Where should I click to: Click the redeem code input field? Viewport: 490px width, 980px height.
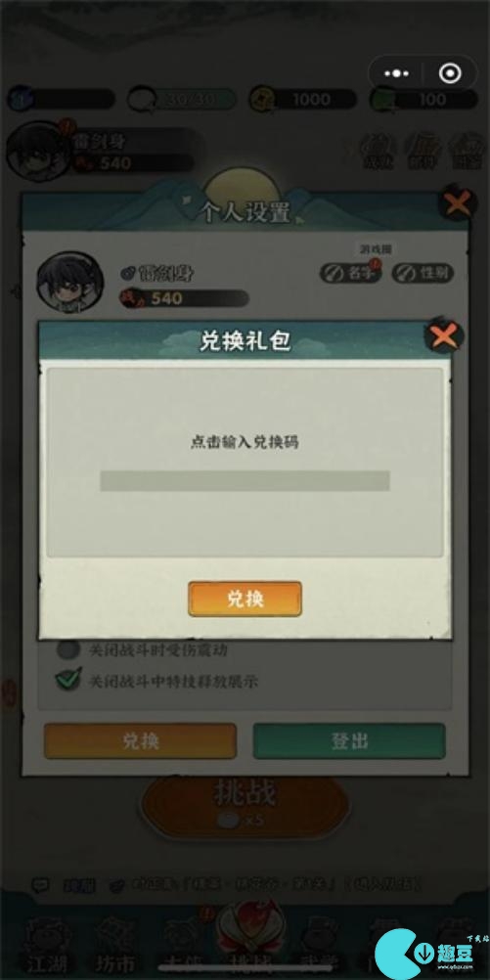[x=245, y=480]
